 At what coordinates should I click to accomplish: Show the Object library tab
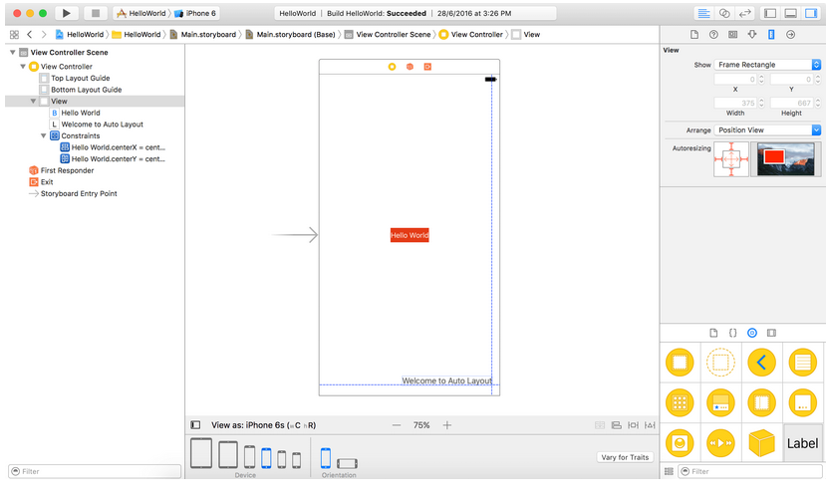coord(752,333)
